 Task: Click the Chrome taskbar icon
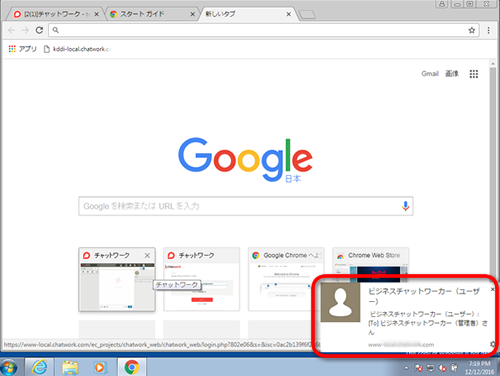click(x=132, y=367)
